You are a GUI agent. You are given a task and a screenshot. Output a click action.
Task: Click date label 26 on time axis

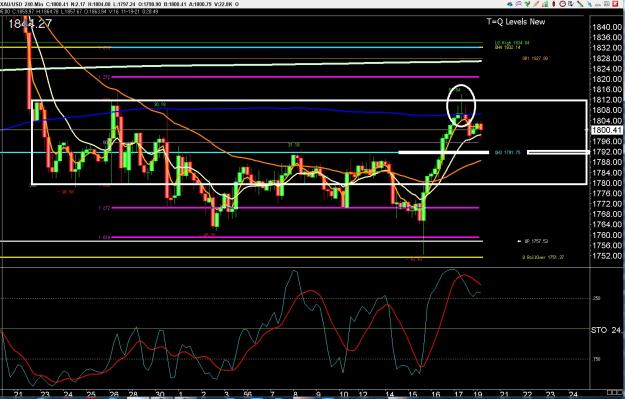(x=114, y=395)
